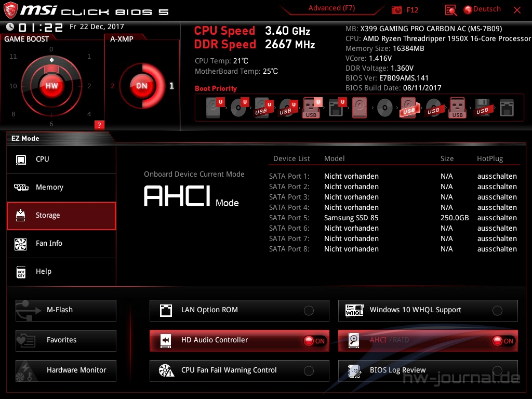Close the BIOS with the X button
Viewport: 532px width, 399px height.
(517, 10)
